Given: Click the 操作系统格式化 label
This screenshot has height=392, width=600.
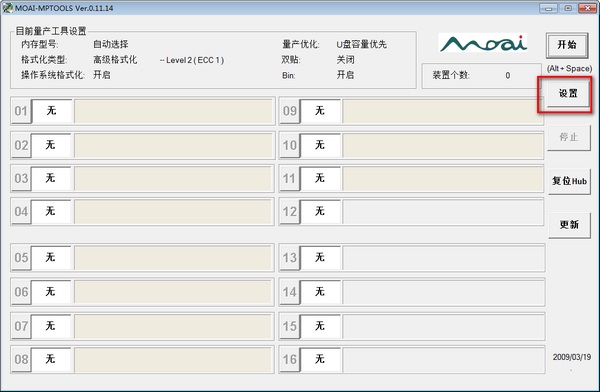Looking at the screenshot, I should click(x=53, y=75).
